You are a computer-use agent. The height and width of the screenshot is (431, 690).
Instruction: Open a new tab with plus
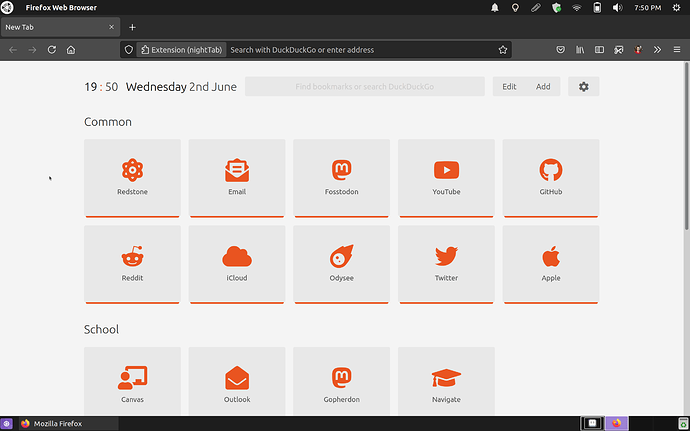click(132, 27)
